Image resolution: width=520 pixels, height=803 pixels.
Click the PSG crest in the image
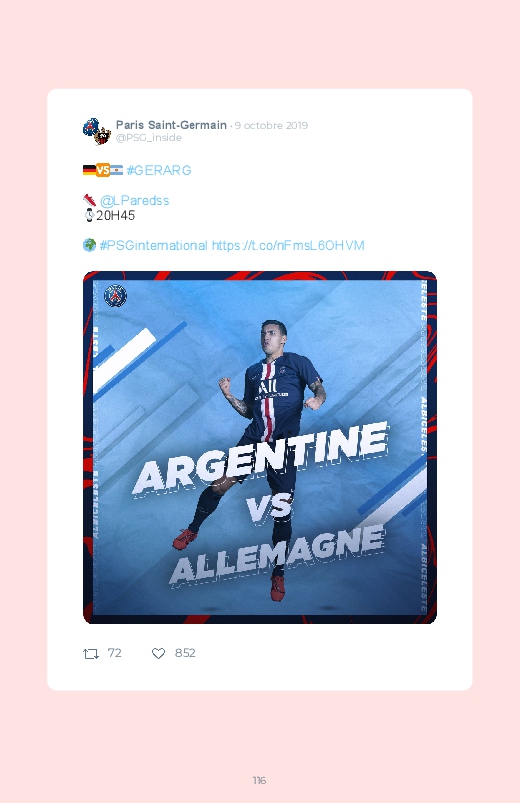[x=115, y=295]
